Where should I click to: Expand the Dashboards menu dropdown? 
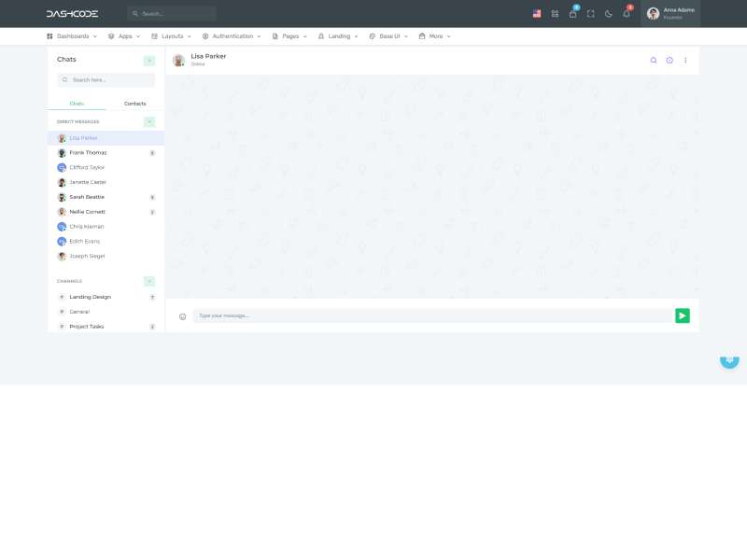(72, 36)
